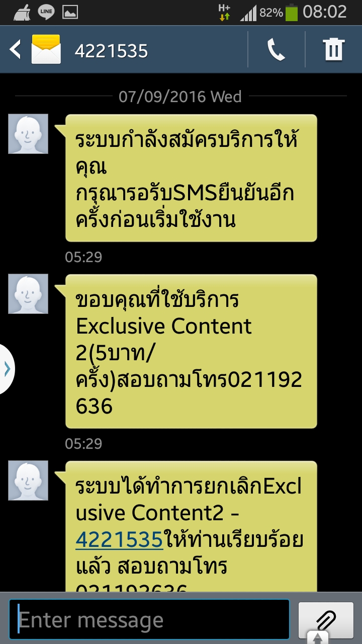
Task: Focus the Enter message text field
Action: tap(149, 619)
